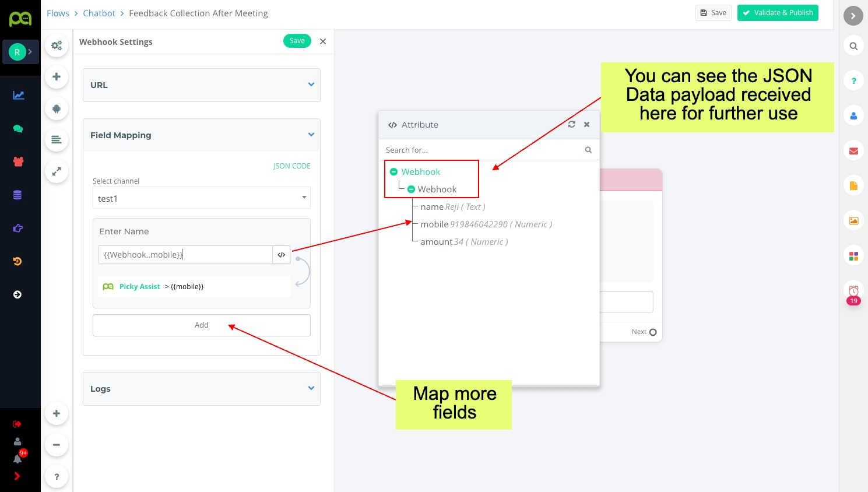Click the analytics chart sidebar icon
The width and height of the screenshot is (868, 492).
click(19, 95)
